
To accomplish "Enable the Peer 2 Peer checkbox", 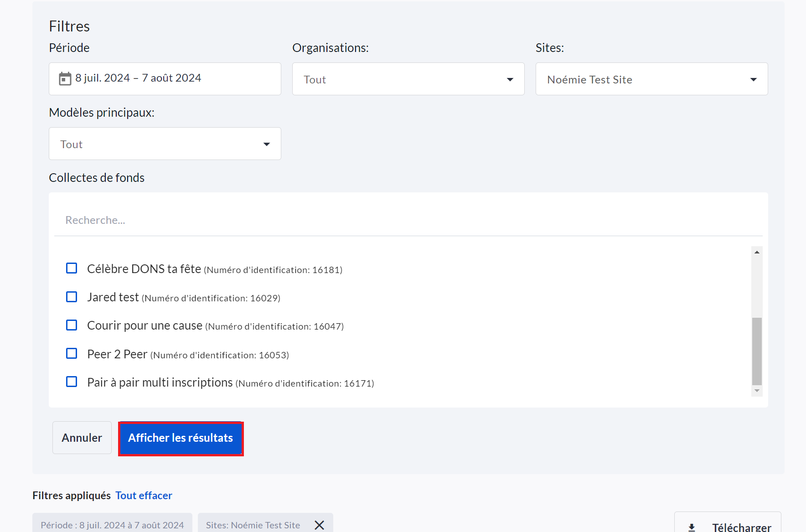I will tap(72, 354).
